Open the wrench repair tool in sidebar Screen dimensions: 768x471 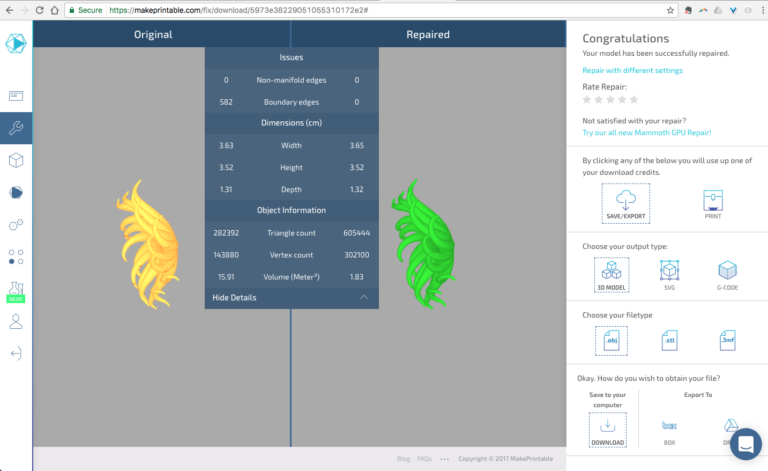tap(16, 128)
